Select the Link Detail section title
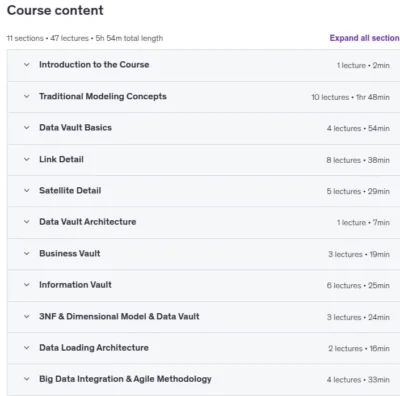This screenshot has width=400, height=396. pos(61,159)
